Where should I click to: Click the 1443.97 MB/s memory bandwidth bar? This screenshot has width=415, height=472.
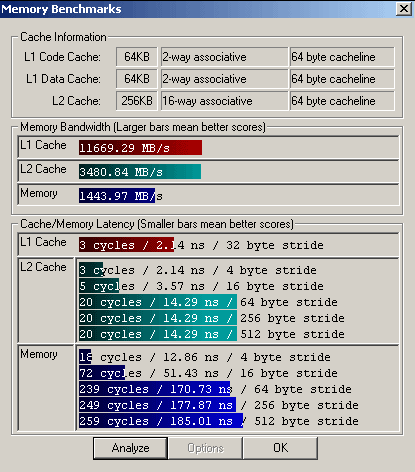(x=117, y=196)
